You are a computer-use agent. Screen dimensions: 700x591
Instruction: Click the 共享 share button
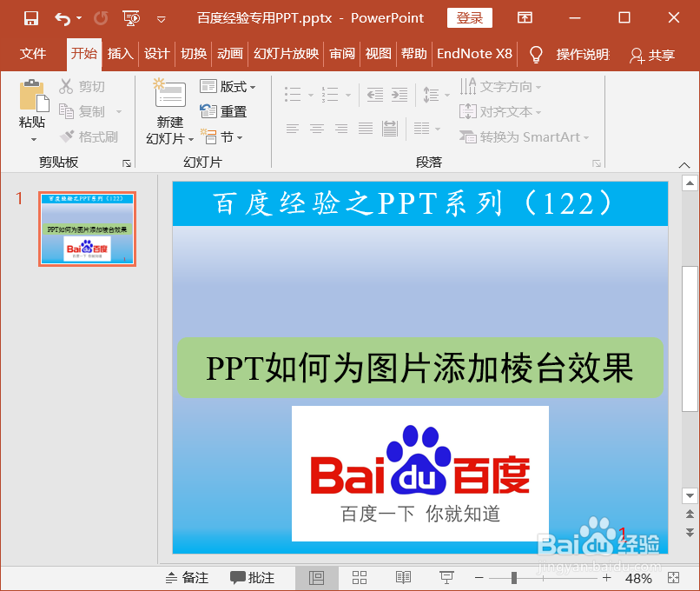(651, 56)
